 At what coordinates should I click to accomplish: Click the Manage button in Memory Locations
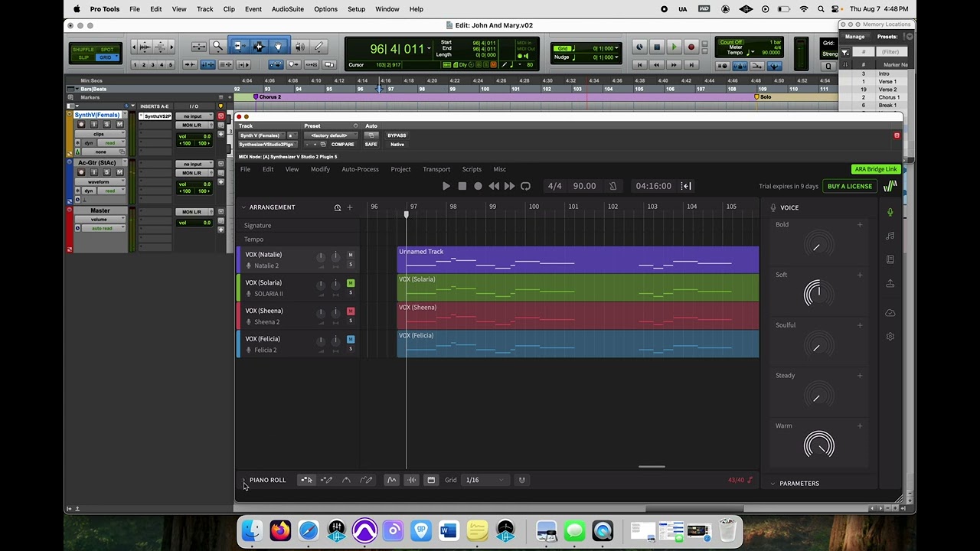854,37
